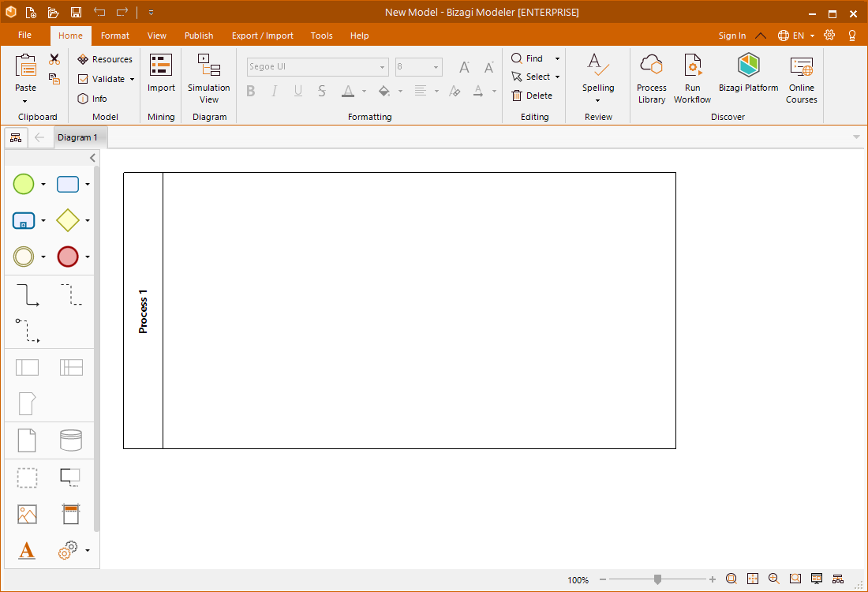Toggle Underline formatting

point(297,91)
